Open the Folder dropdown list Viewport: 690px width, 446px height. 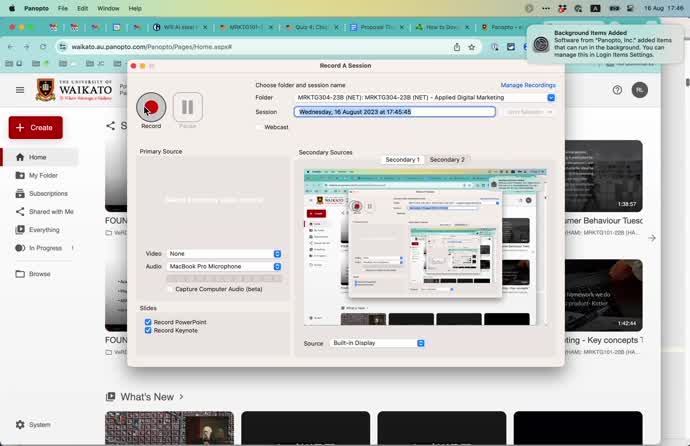point(550,98)
